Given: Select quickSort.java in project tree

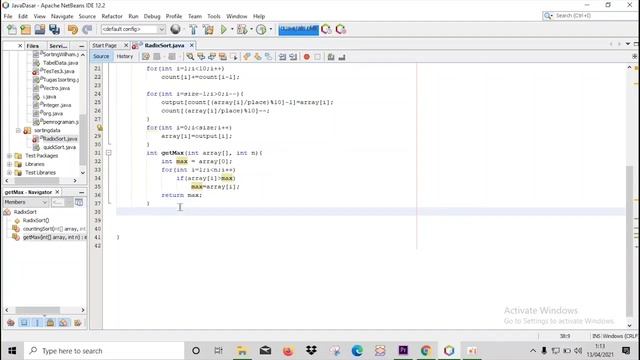Looking at the screenshot, I should coord(59,147).
